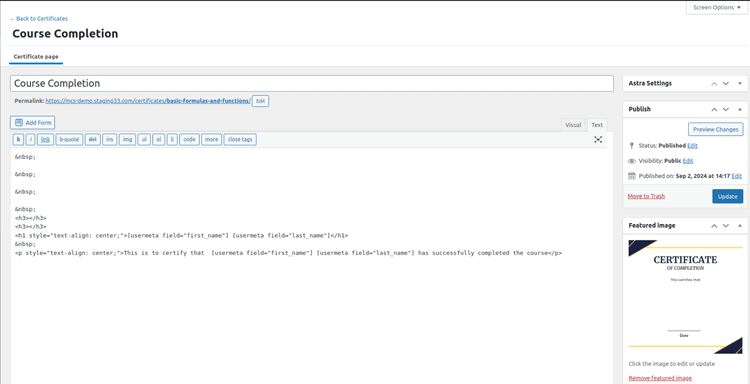Click the status key icon

tap(631, 145)
